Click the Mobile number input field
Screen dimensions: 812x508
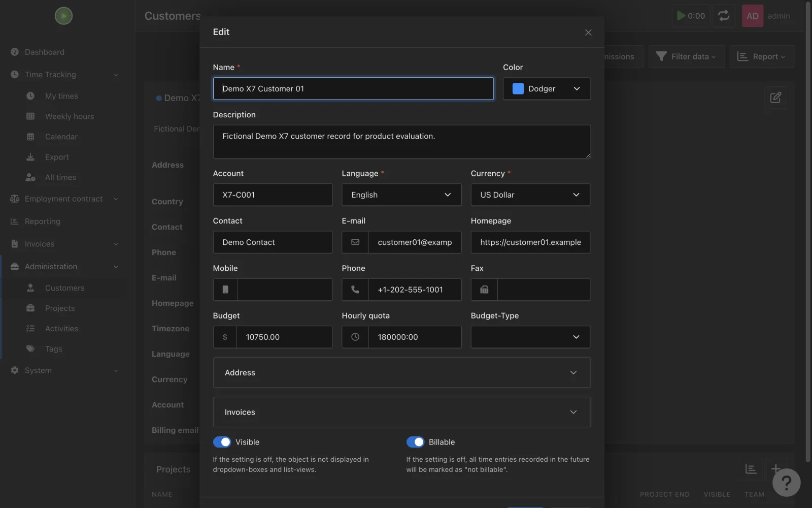pyautogui.click(x=285, y=290)
